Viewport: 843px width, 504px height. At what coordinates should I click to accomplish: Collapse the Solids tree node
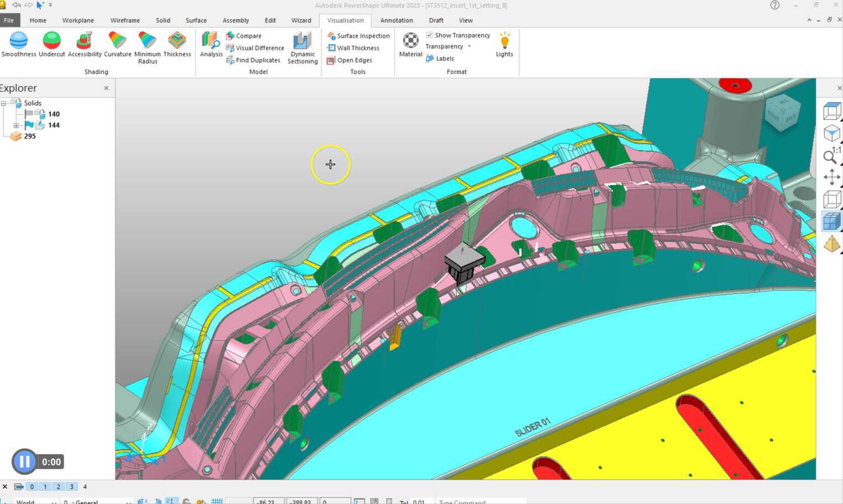(x=4, y=103)
